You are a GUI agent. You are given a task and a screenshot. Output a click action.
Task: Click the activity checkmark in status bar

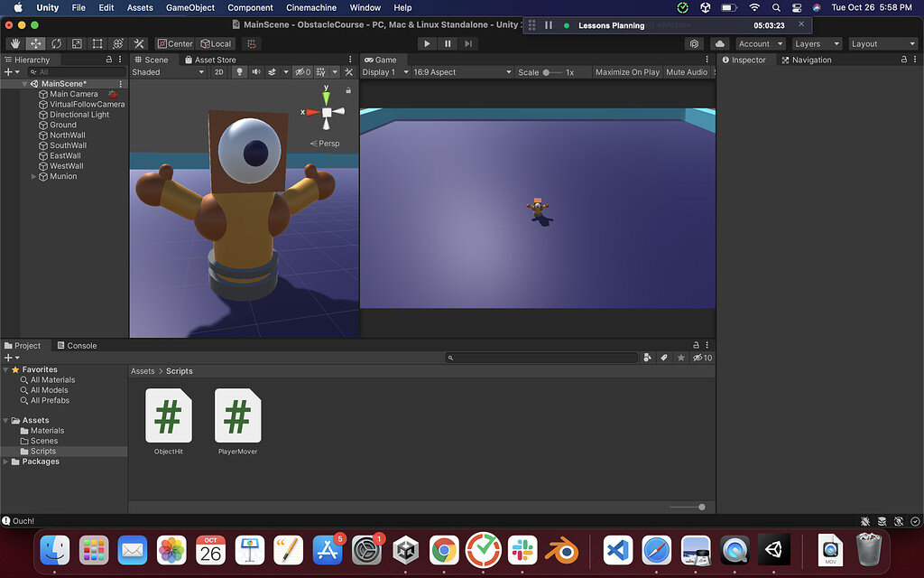(915, 521)
